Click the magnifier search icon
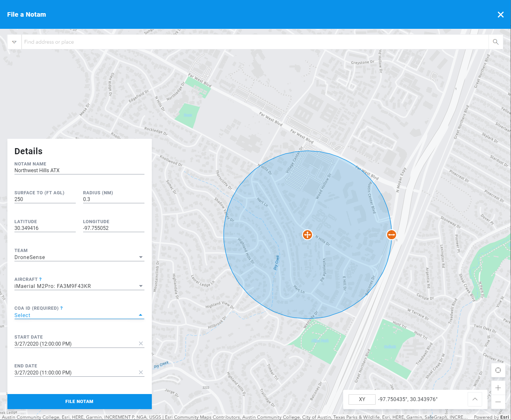Image resolution: width=511 pixels, height=420 pixels. pyautogui.click(x=496, y=42)
